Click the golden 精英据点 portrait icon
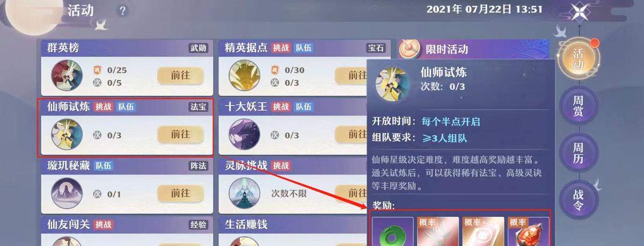This screenshot has width=644, height=246. (x=245, y=75)
